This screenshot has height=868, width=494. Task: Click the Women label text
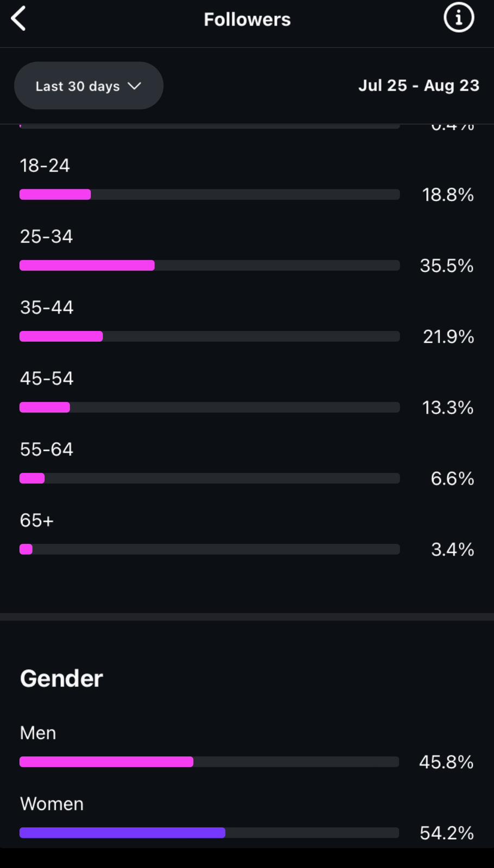click(x=52, y=803)
